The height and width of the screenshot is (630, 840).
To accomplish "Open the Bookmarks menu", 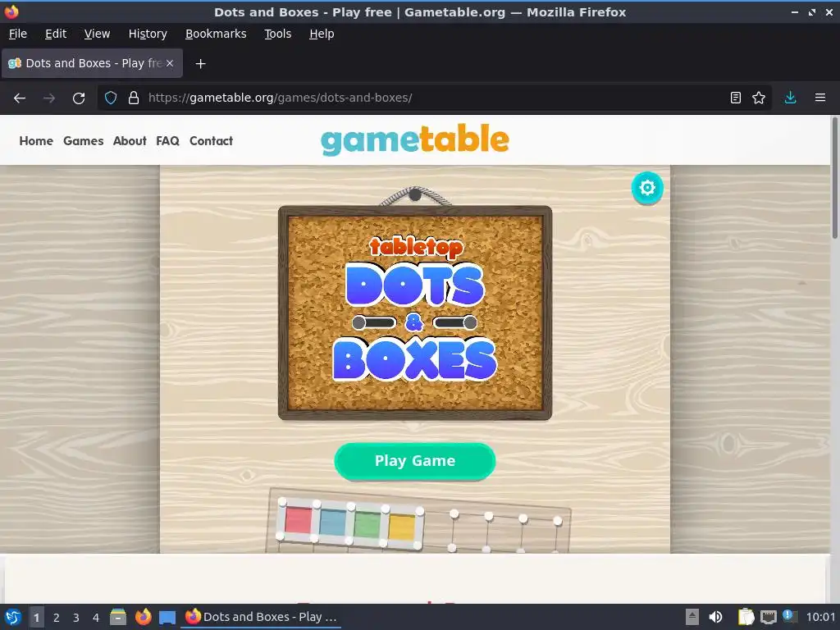I will [x=216, y=34].
